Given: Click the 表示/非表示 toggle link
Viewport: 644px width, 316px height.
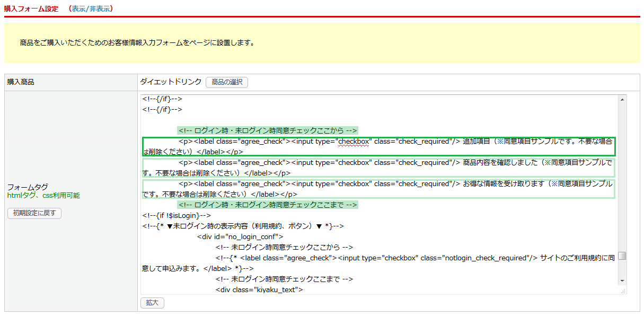Looking at the screenshot, I should point(90,8).
